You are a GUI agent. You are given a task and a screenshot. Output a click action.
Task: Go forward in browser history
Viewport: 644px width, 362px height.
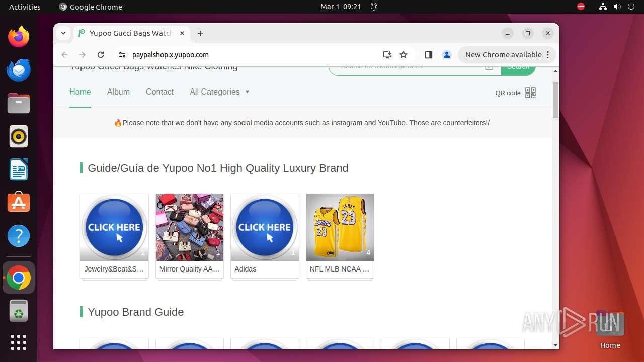click(83, 55)
